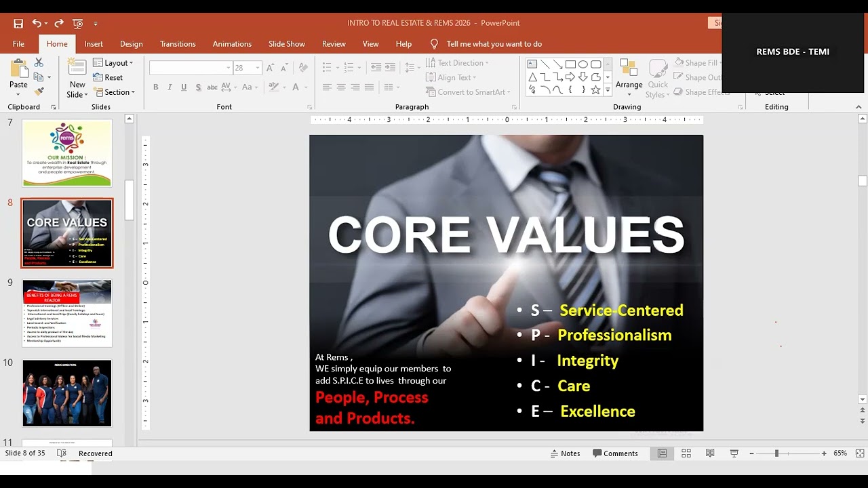Switch to the Animations tab

click(232, 44)
